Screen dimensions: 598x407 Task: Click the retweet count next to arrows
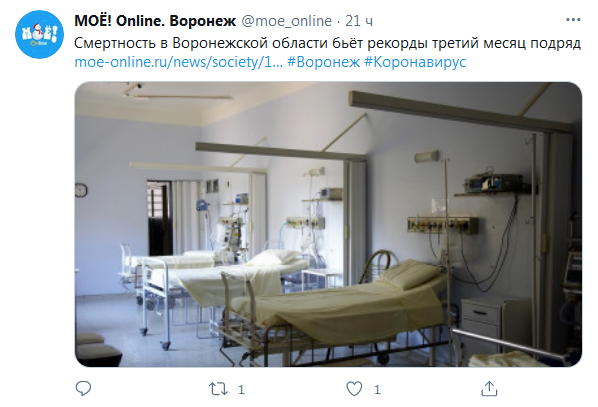click(x=241, y=389)
